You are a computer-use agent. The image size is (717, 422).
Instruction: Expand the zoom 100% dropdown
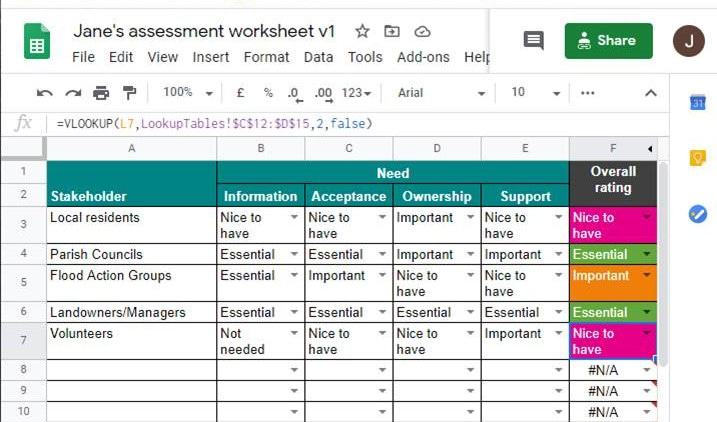(x=184, y=93)
